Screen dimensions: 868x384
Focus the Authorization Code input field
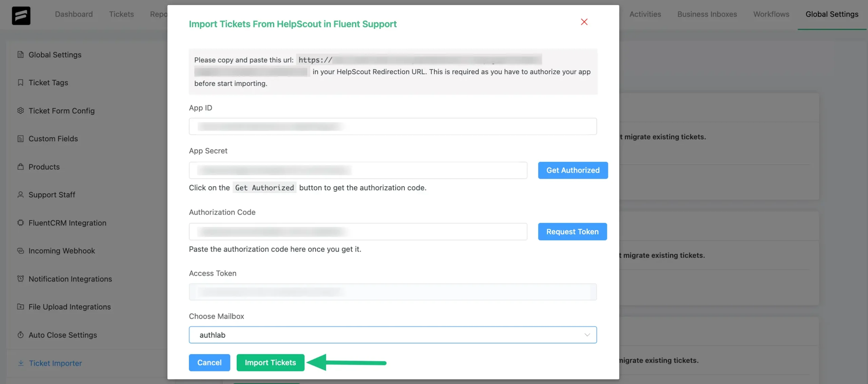358,232
